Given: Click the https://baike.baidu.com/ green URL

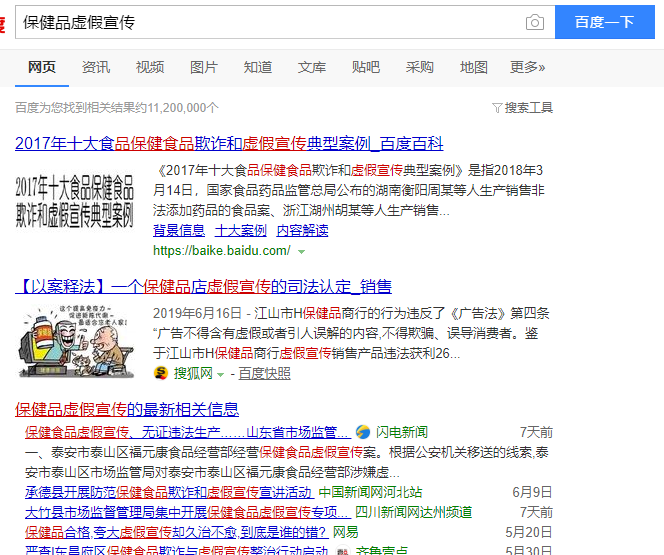Looking at the screenshot, I should [222, 251].
